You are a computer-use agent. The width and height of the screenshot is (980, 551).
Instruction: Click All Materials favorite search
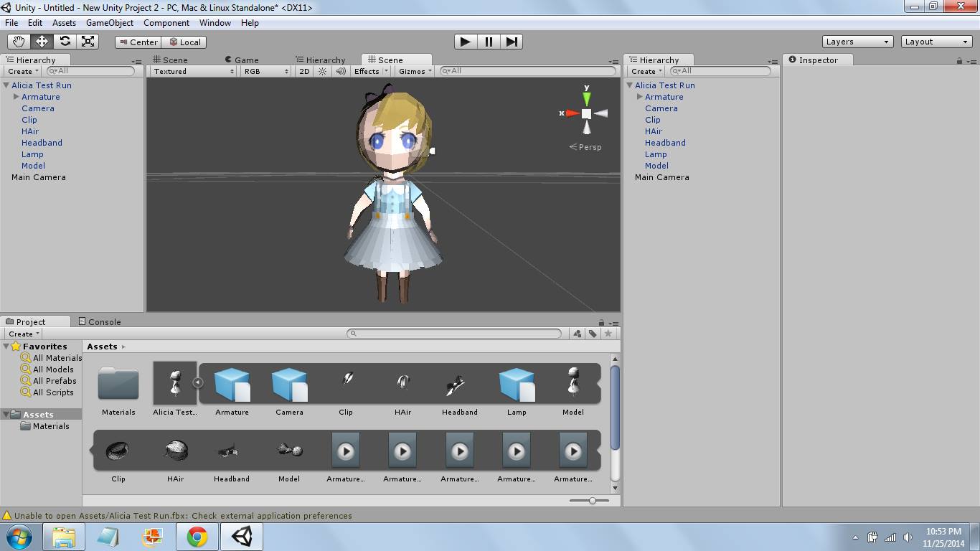coord(51,358)
